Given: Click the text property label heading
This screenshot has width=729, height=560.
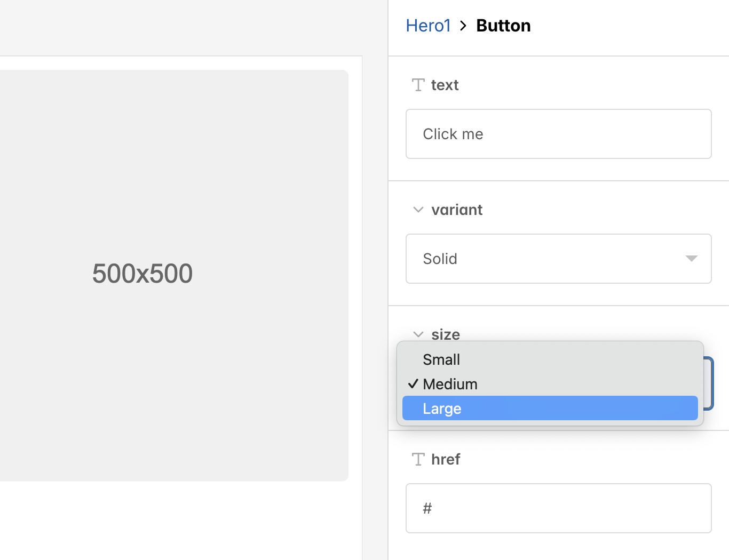Looking at the screenshot, I should (x=445, y=85).
